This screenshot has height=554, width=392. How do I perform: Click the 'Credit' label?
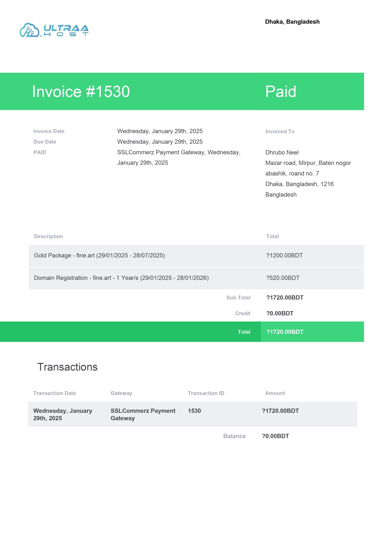click(x=243, y=313)
